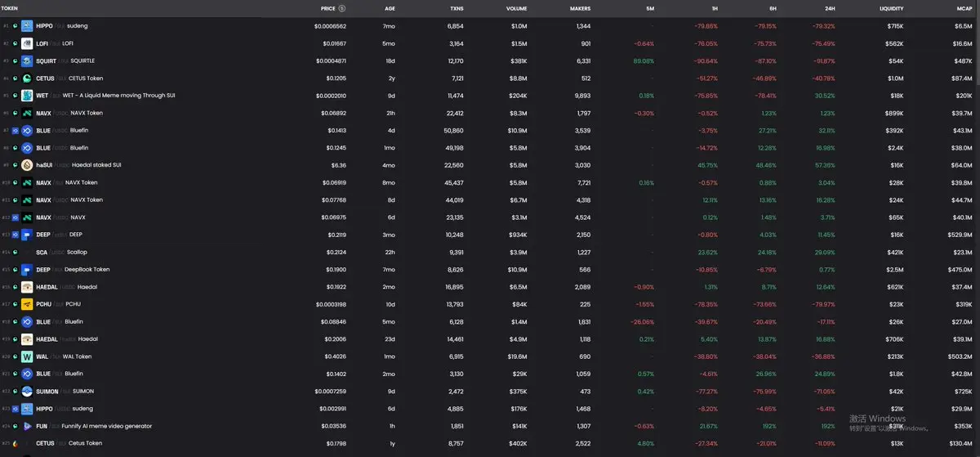Image resolution: width=980 pixels, height=457 pixels.
Task: Click the DEX icon in the CETUS $0.1798 row
Action: (x=16, y=444)
